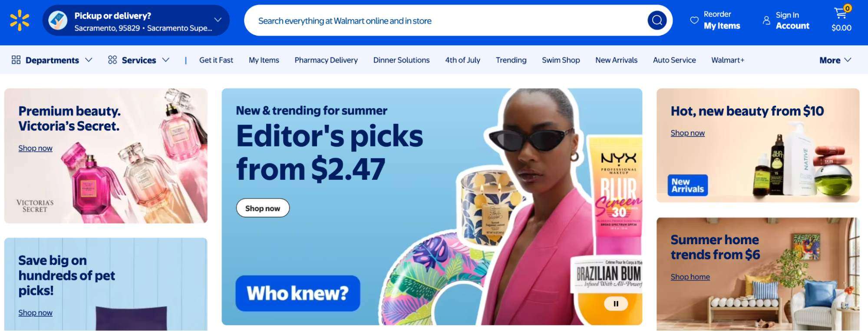Open the shopping cart icon
Image resolution: width=868 pixels, height=331 pixels.
click(842, 13)
